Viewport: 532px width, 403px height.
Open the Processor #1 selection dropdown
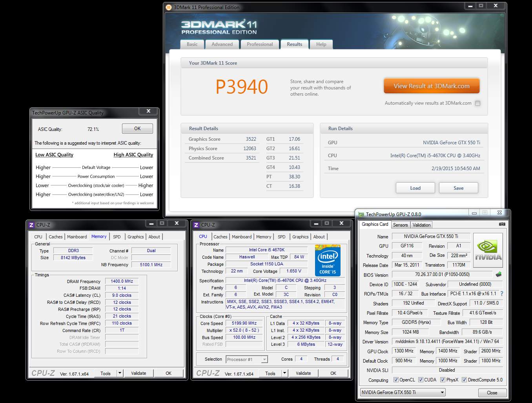pos(247,359)
